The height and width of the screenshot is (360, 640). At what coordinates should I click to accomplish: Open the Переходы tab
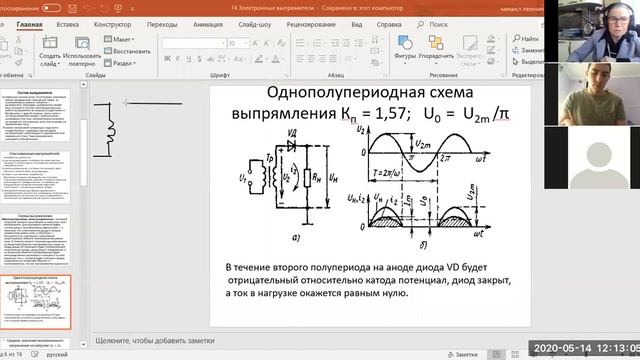tap(162, 24)
